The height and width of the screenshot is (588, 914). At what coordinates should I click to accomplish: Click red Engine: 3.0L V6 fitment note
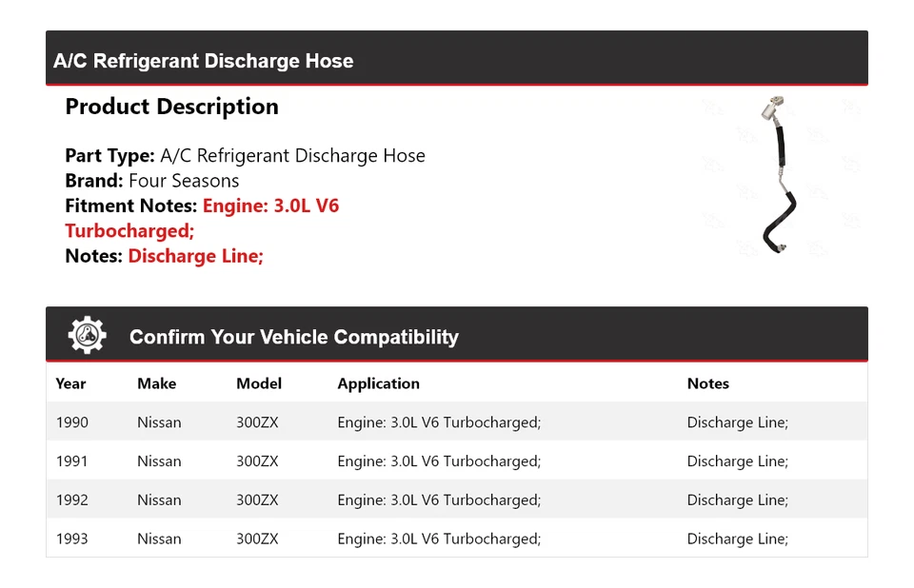tap(270, 206)
